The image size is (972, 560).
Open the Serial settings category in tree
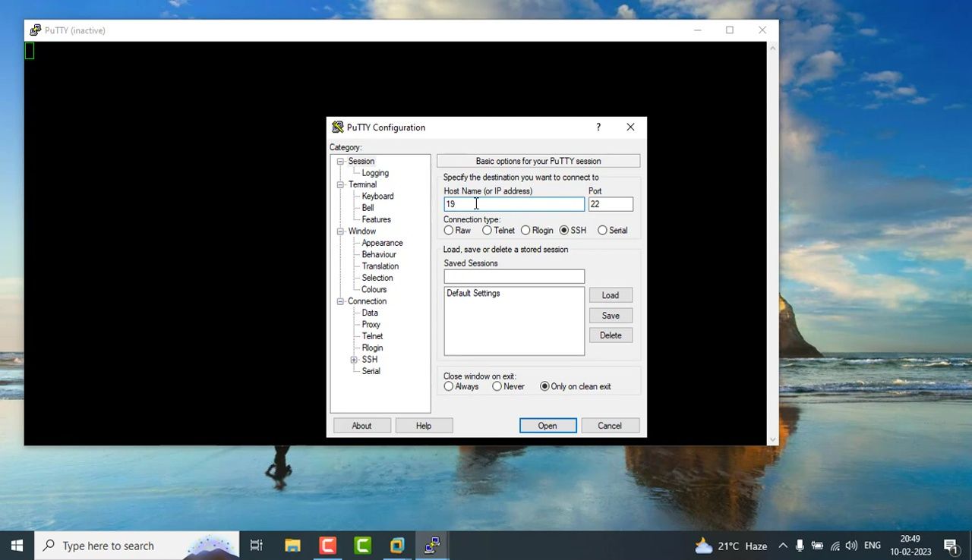click(371, 371)
